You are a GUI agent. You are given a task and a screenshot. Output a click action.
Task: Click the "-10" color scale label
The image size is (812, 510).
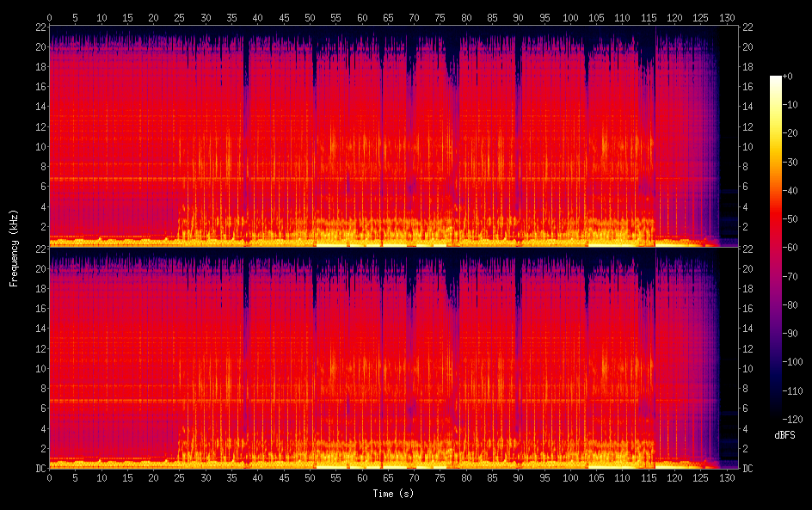pos(790,105)
